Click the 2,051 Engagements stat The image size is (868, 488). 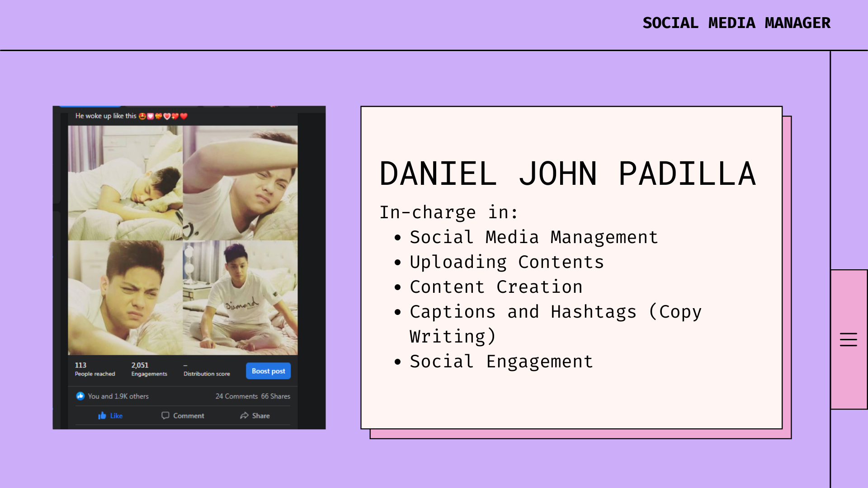[x=149, y=369]
